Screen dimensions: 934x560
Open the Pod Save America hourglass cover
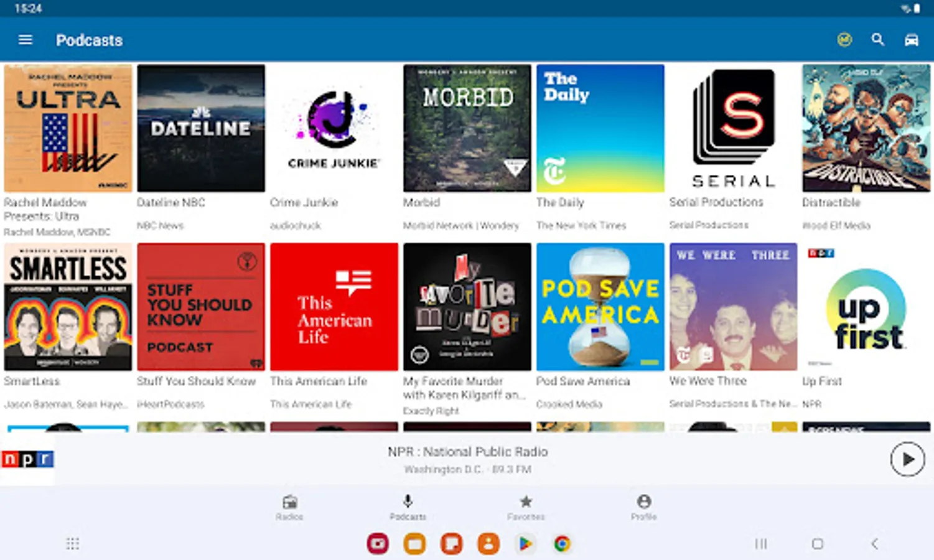[600, 307]
